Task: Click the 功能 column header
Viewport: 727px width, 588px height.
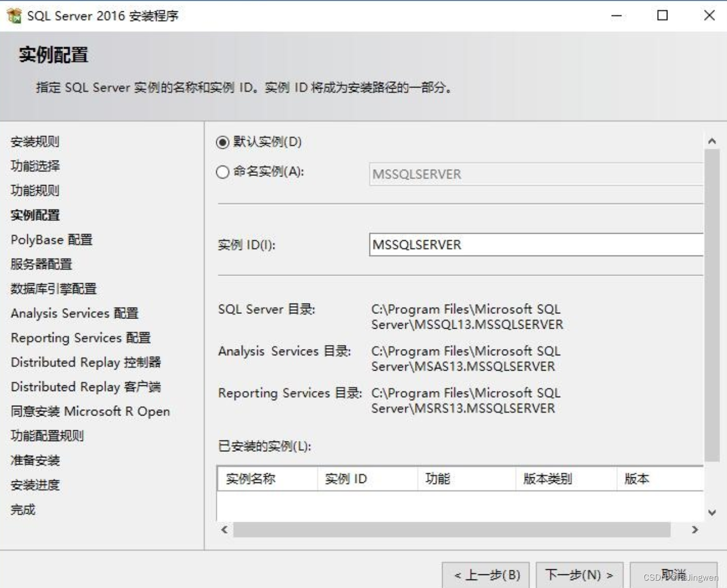Action: (x=467, y=479)
